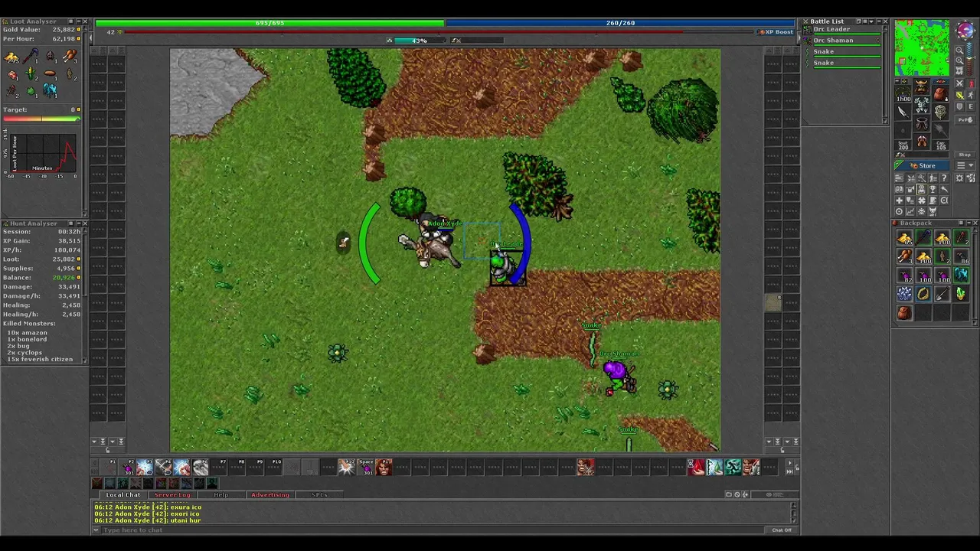Click the boots equipment slot
Viewport: 980px width, 551px height.
(922, 140)
